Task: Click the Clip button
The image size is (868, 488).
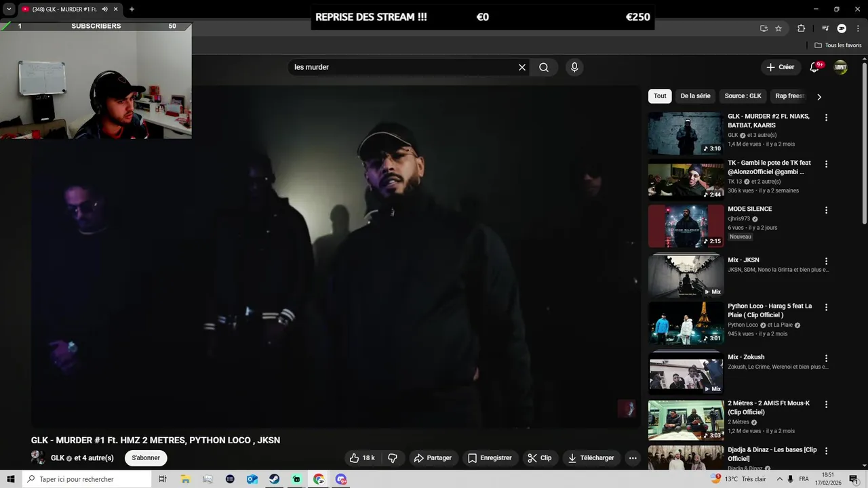Action: click(x=540, y=458)
